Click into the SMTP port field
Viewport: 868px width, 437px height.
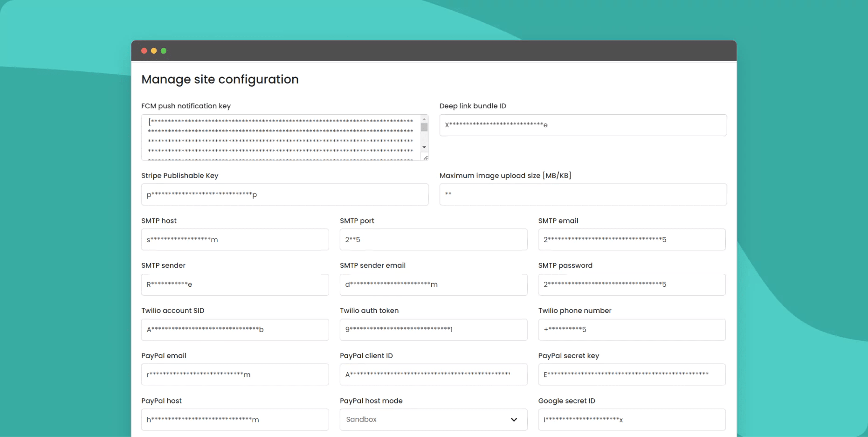tap(434, 240)
